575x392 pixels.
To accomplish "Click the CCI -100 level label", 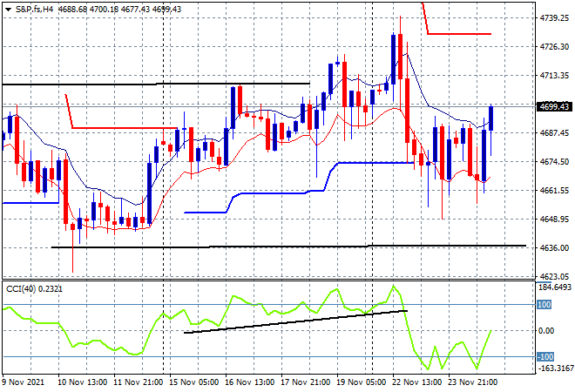I will pos(545,357).
